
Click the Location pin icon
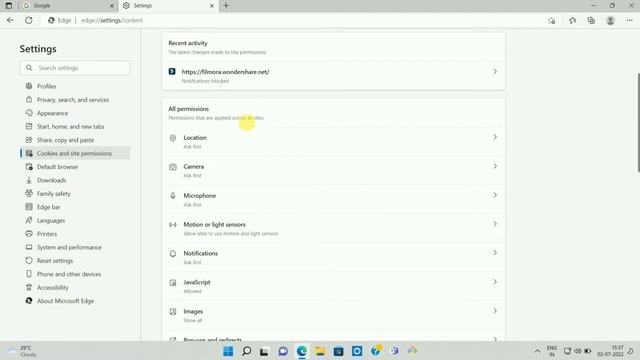click(173, 138)
